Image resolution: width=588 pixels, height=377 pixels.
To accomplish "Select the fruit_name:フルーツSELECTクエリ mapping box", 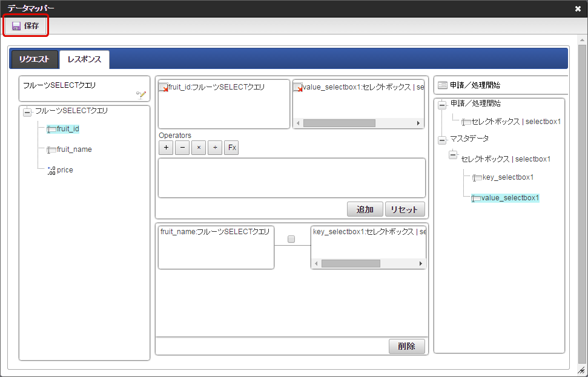I will click(x=216, y=248).
